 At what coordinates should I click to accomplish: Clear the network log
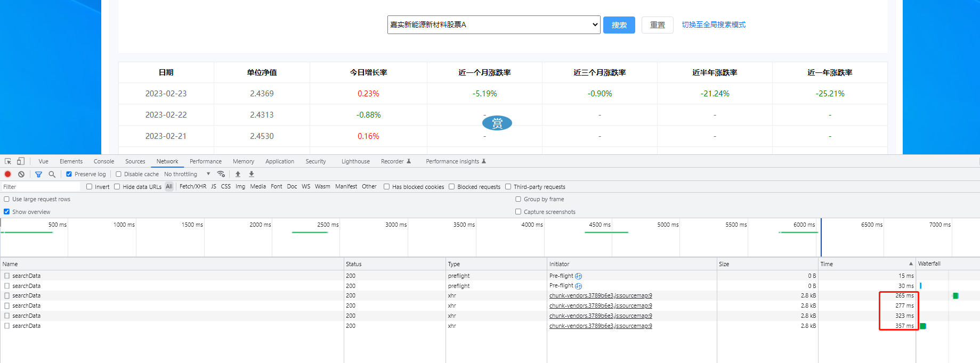tap(21, 174)
